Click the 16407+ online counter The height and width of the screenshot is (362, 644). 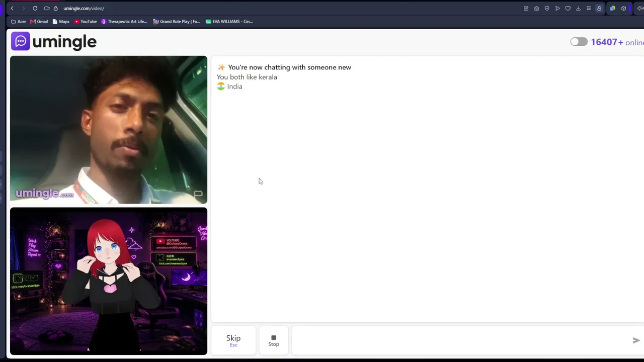[617, 42]
